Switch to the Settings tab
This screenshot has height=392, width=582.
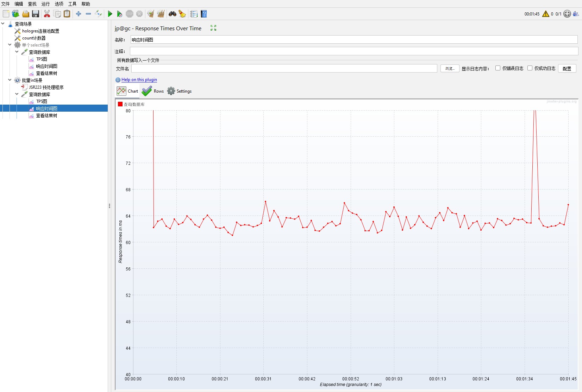click(x=180, y=91)
